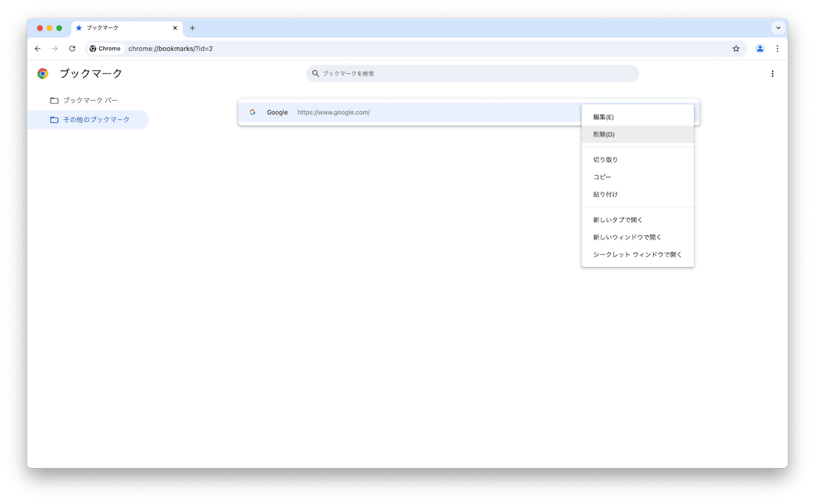Choose 削除(D) to delete the bookmark
815x504 pixels.
pos(637,134)
